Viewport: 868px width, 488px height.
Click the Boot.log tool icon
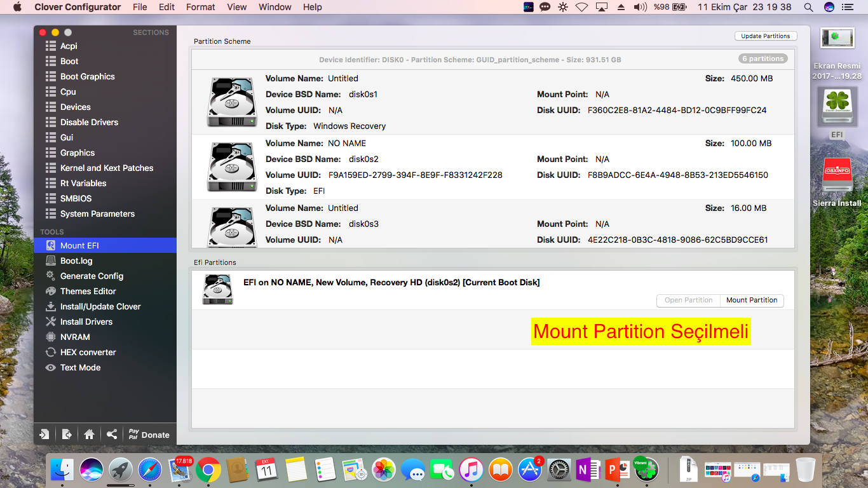51,261
